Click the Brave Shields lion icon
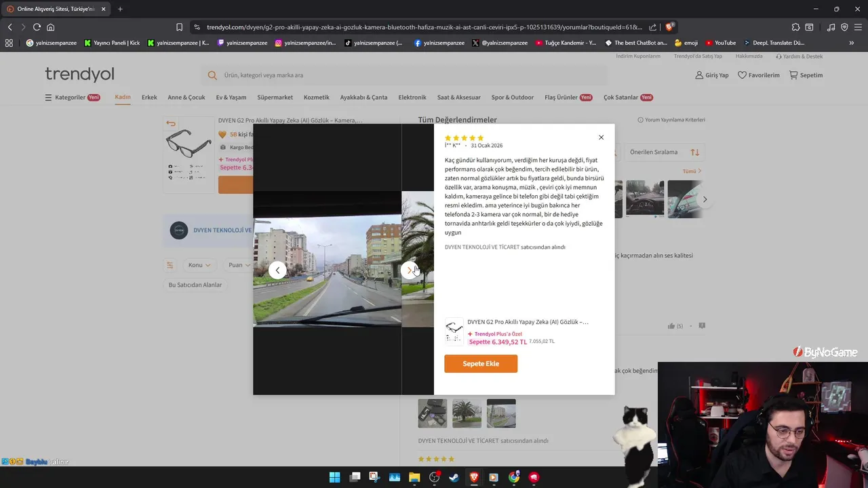This screenshot has height=488, width=868. point(669,27)
